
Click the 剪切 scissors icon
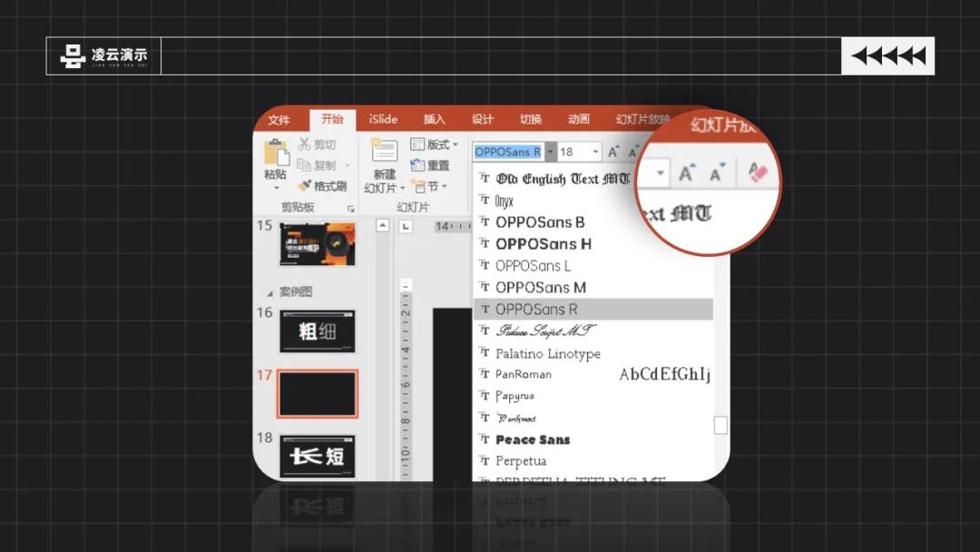304,144
